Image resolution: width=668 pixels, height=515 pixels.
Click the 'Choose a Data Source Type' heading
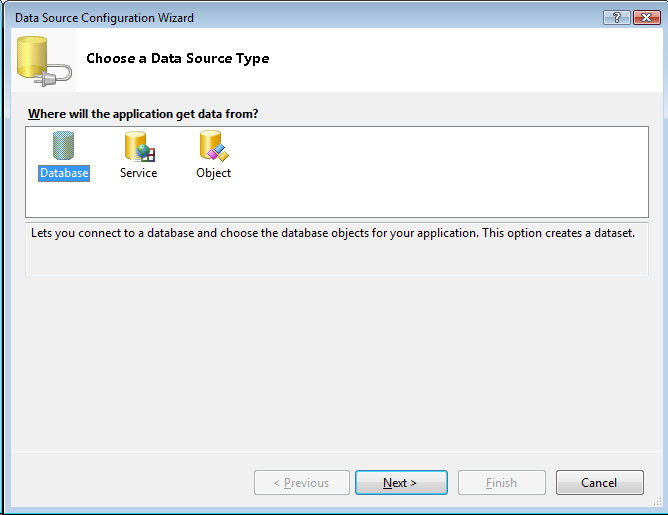177,58
